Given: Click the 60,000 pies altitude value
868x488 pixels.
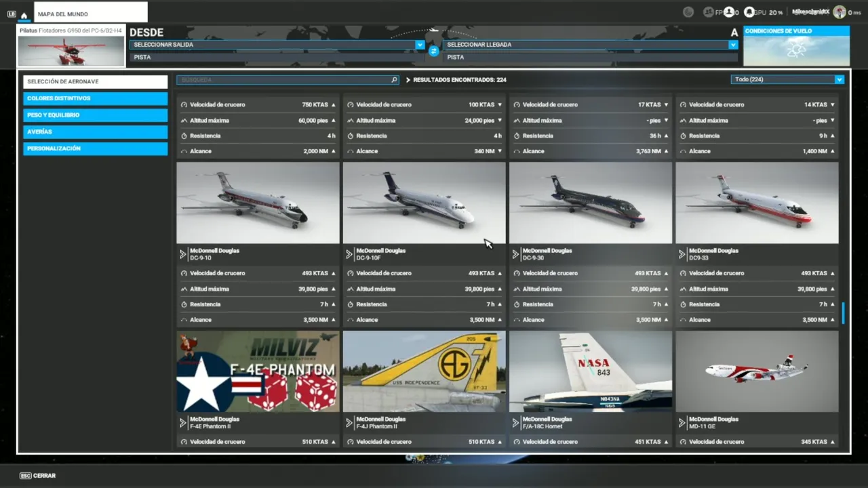Looking at the screenshot, I should pos(313,121).
